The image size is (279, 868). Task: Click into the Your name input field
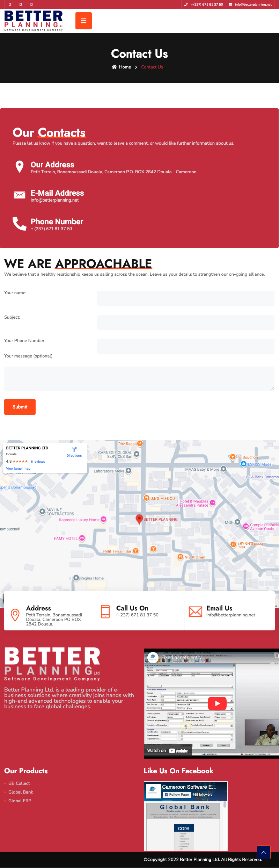point(186,298)
